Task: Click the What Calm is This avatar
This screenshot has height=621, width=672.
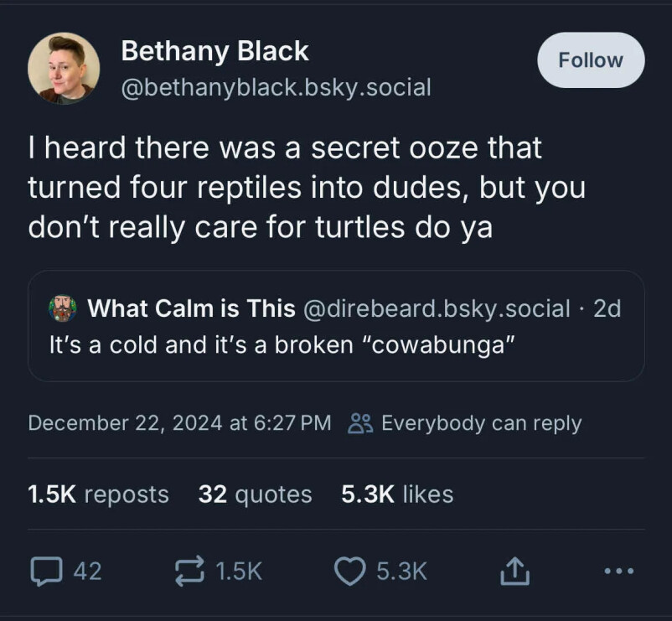Action: point(62,308)
